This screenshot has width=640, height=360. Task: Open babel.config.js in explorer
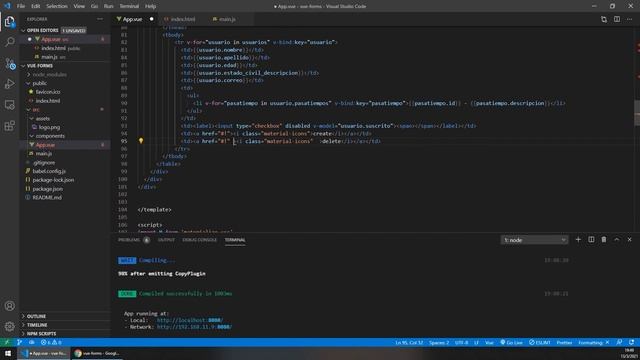tap(49, 171)
